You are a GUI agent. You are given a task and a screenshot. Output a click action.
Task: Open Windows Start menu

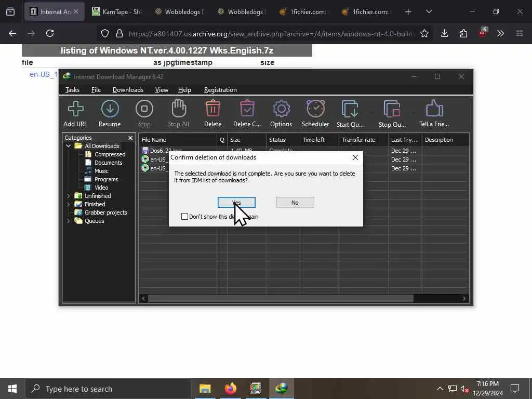pos(12,389)
